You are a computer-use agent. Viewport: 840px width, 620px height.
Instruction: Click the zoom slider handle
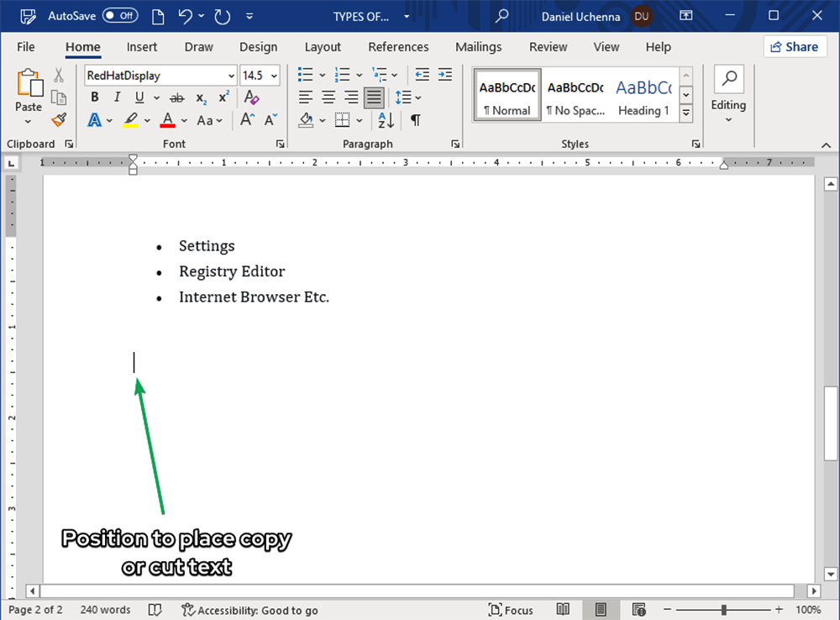pyautogui.click(x=723, y=610)
